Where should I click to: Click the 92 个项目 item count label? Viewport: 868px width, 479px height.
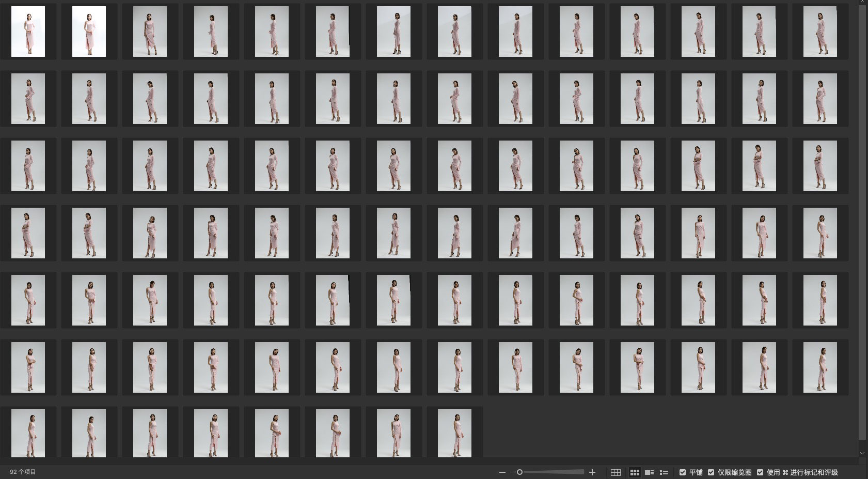pos(23,472)
